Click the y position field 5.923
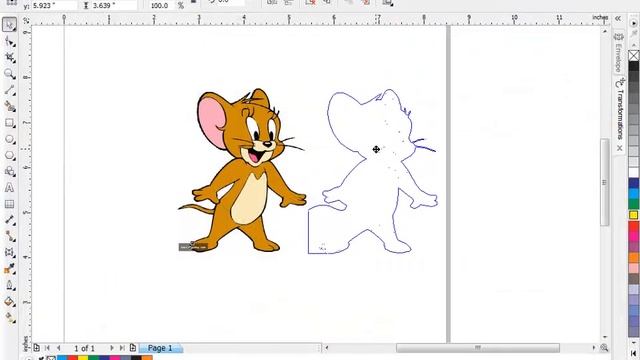The height and width of the screenshot is (360, 640). (54, 6)
